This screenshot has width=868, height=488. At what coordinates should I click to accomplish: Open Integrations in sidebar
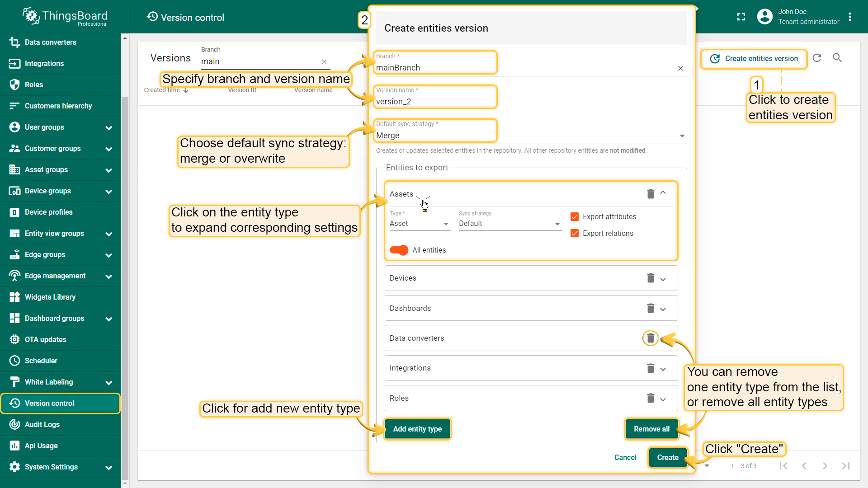(x=61, y=64)
